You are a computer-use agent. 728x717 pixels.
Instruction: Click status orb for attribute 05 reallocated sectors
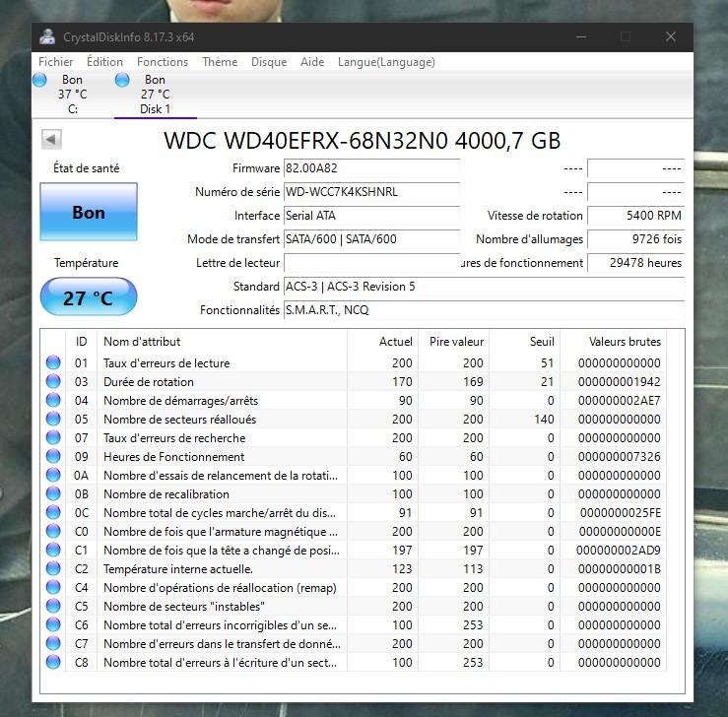pos(53,420)
